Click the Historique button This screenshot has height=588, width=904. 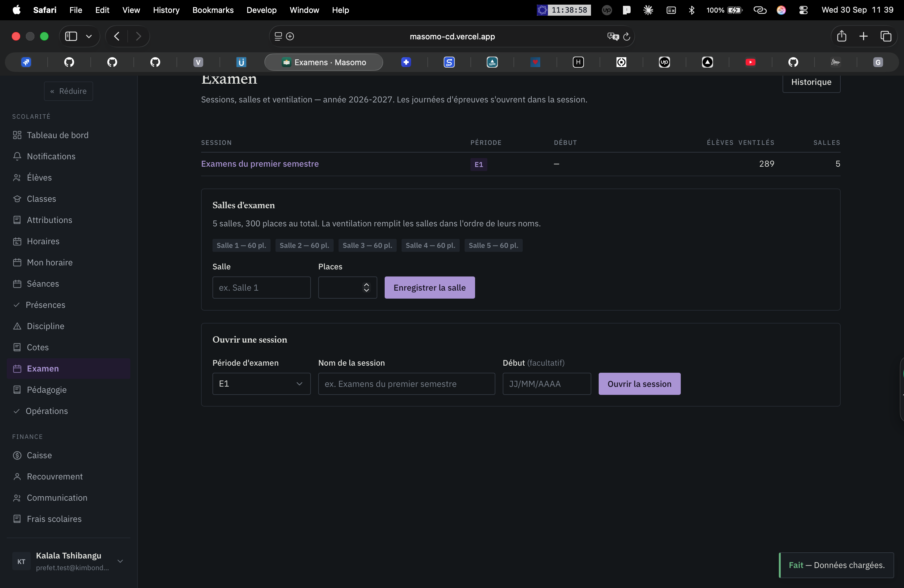point(811,82)
